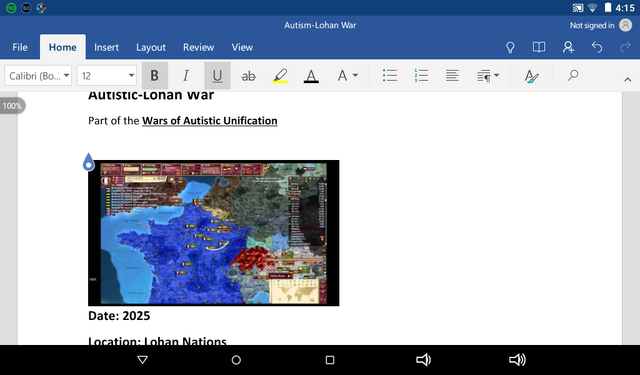The width and height of the screenshot is (640, 375).
Task: Click the Share person icon
Action: (568, 47)
